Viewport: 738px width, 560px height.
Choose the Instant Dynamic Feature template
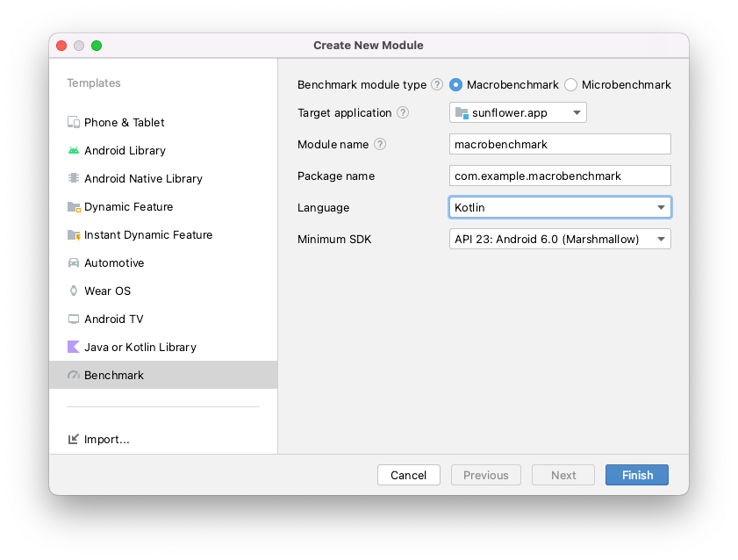(x=163, y=235)
